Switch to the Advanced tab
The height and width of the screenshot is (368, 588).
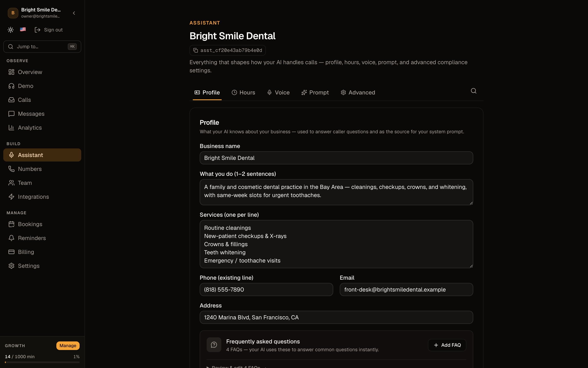pos(358,92)
